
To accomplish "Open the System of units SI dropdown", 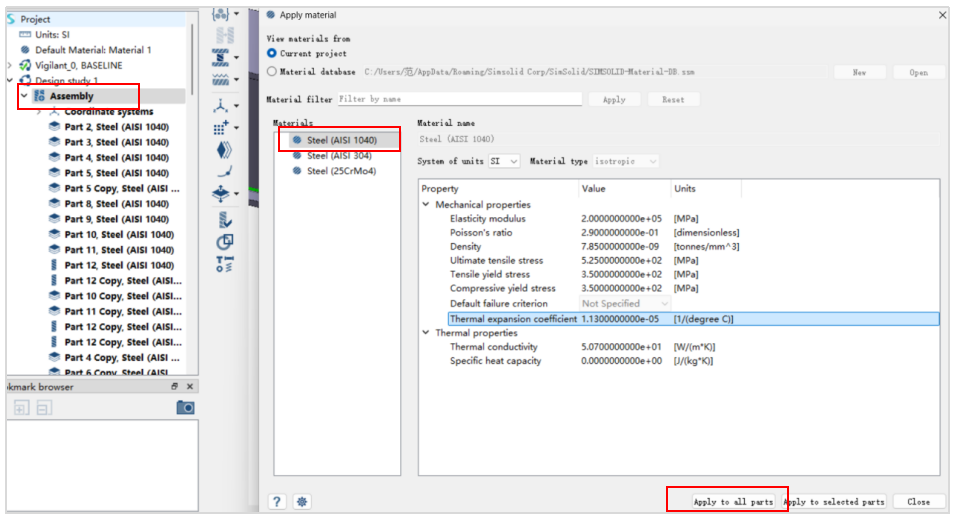I will pyautogui.click(x=504, y=161).
